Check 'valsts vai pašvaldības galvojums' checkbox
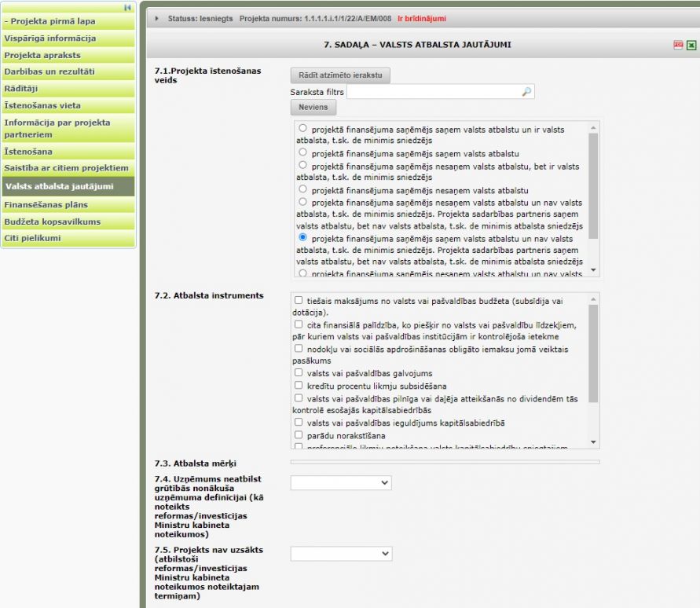Screen dimensions: 700x608 click(x=299, y=372)
